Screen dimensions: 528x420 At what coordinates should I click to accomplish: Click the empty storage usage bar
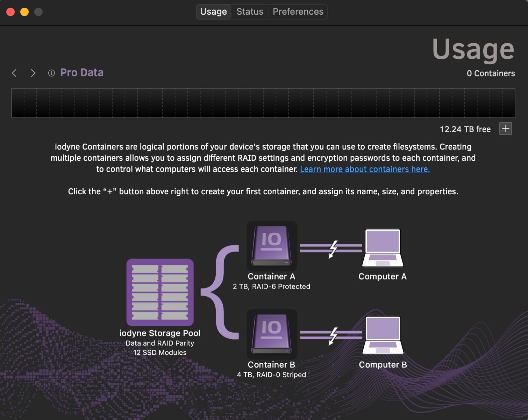263,103
